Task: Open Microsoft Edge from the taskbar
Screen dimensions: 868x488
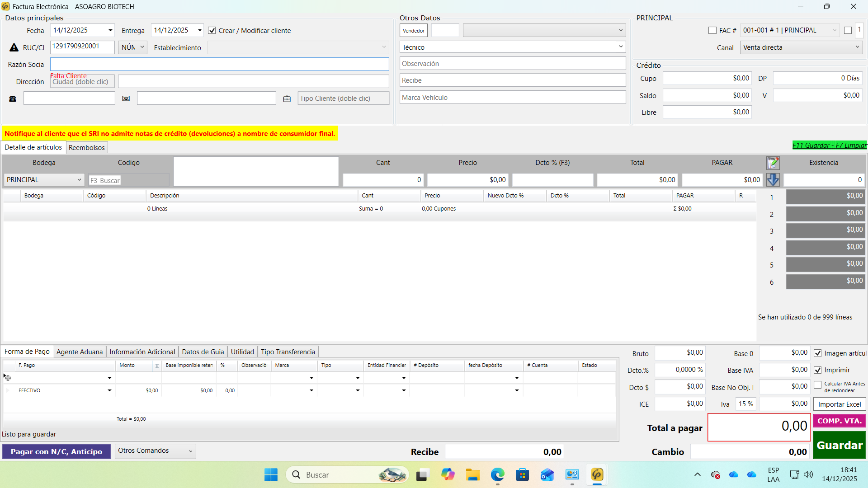Action: tap(497, 475)
